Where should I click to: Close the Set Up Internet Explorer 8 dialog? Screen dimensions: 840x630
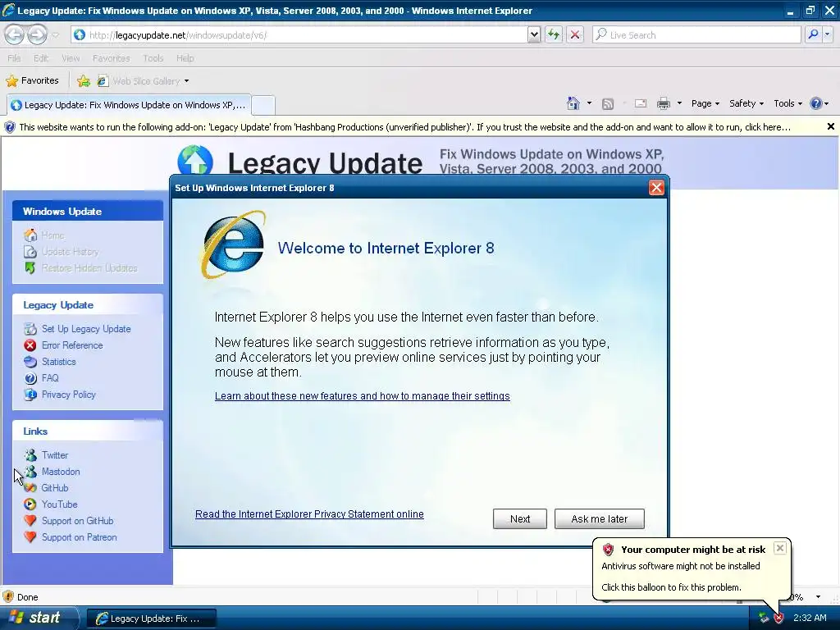(656, 188)
